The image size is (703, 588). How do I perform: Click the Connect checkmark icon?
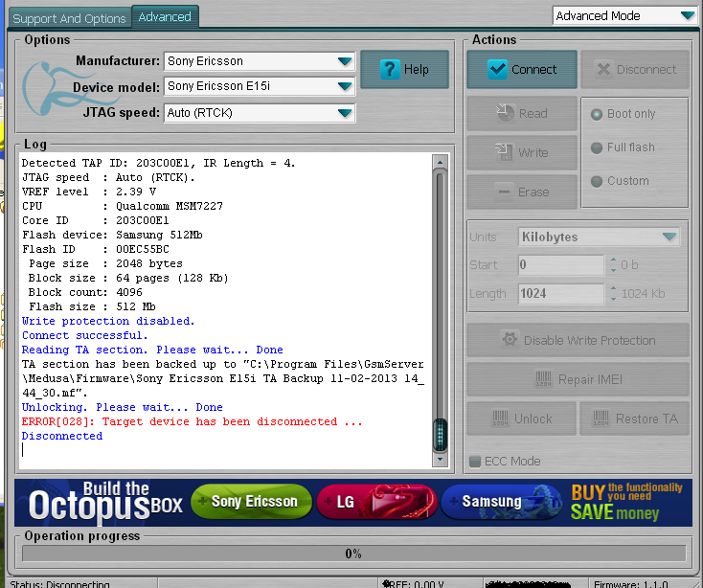(498, 69)
